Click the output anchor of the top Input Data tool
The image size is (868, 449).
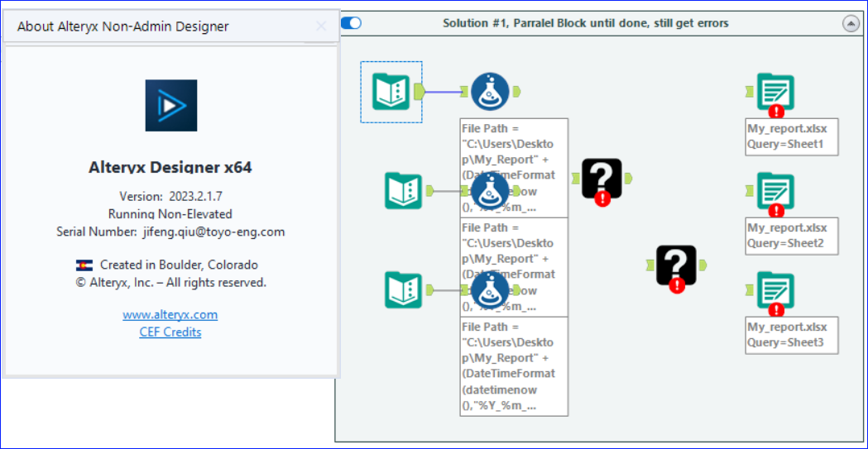419,92
